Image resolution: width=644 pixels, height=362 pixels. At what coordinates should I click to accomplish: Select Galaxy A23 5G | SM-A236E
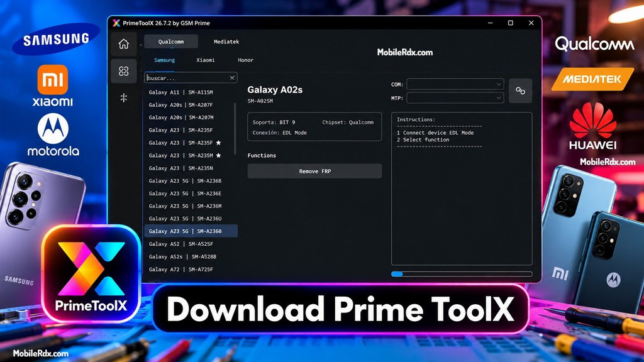pyautogui.click(x=185, y=194)
